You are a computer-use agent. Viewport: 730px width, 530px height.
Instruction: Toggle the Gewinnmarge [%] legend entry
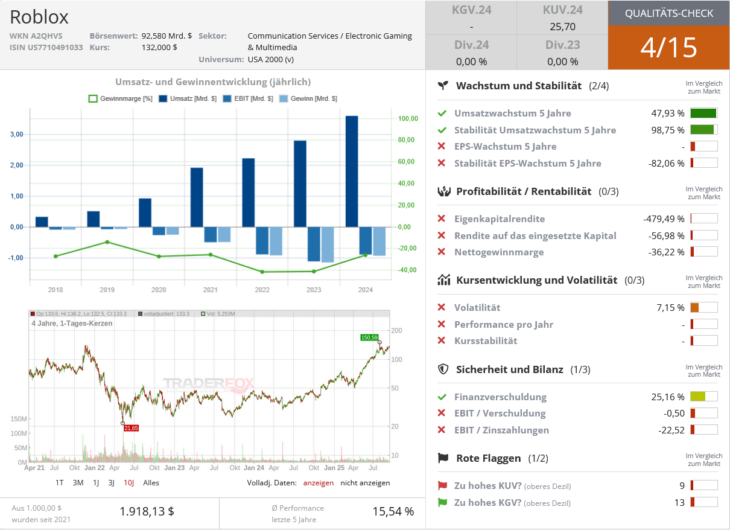point(121,99)
